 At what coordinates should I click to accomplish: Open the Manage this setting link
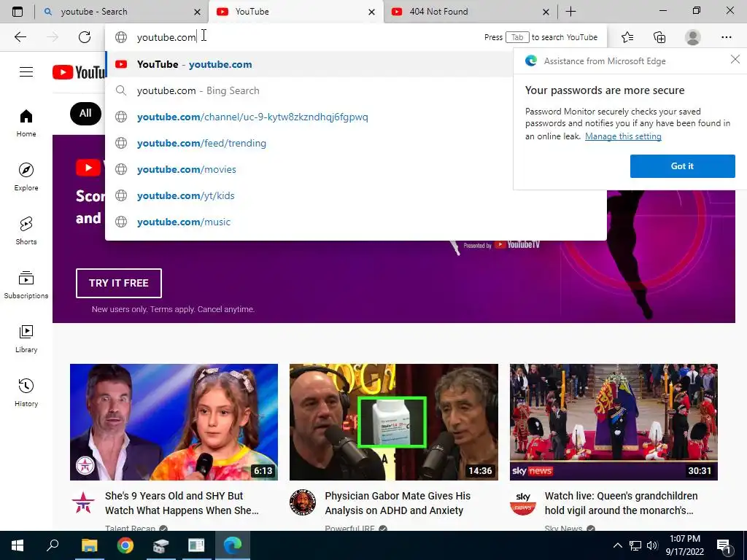[x=623, y=136]
